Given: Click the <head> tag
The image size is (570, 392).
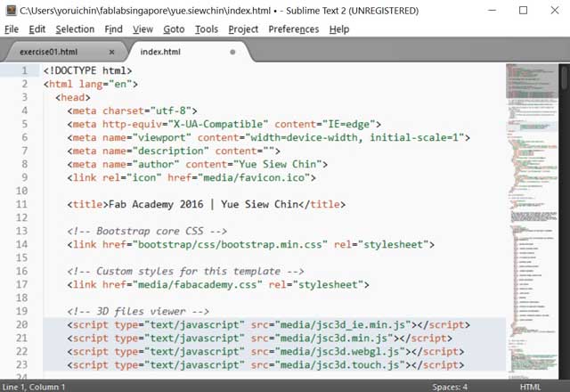Looking at the screenshot, I should click(x=73, y=97).
